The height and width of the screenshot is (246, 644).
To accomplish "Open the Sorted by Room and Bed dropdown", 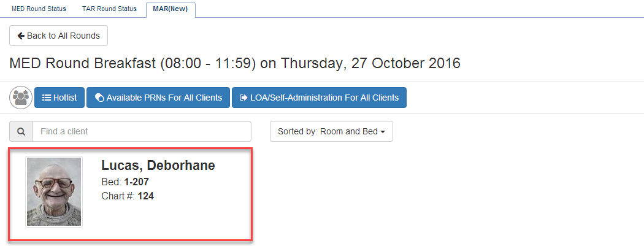I will (331, 131).
